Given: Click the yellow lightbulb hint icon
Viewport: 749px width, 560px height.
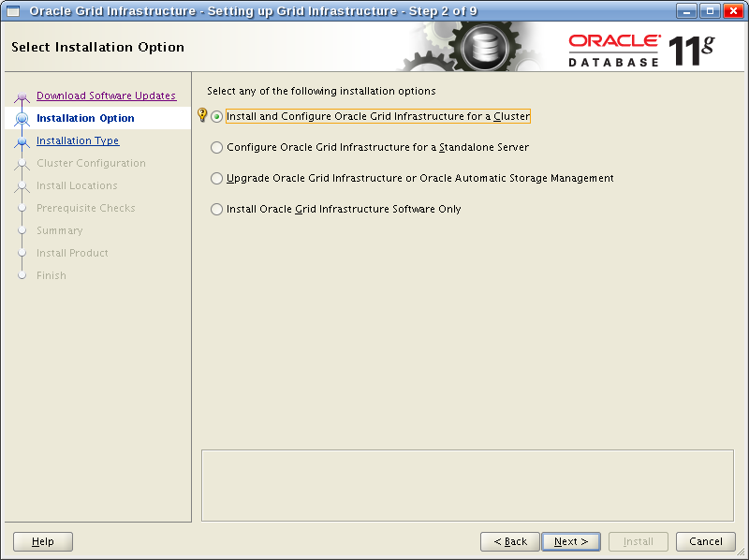Looking at the screenshot, I should click(x=202, y=114).
